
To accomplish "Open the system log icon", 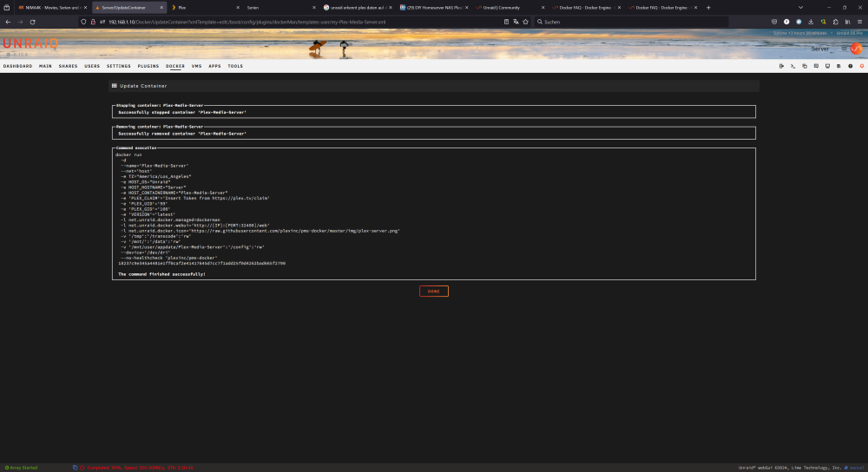I will pos(838,66).
